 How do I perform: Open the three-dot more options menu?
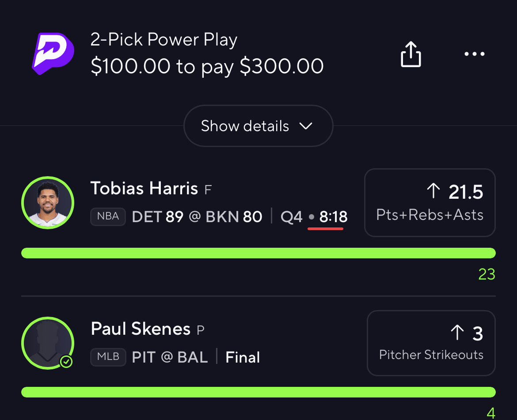click(x=475, y=54)
